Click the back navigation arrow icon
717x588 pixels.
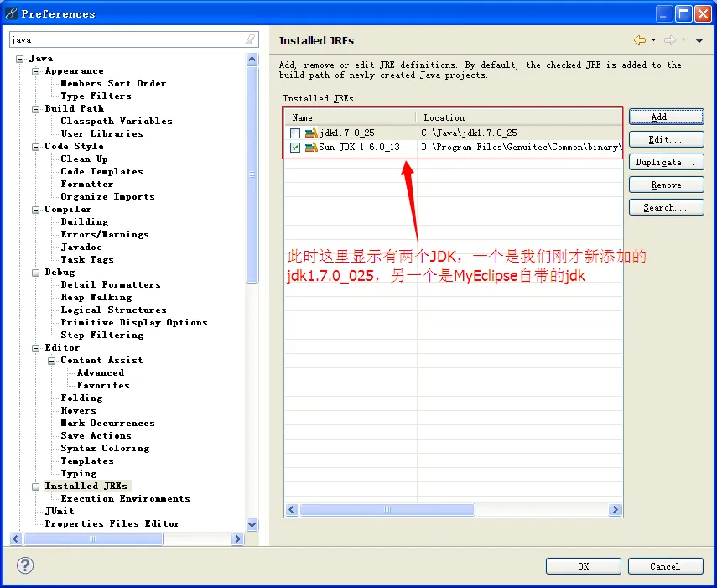pos(639,40)
